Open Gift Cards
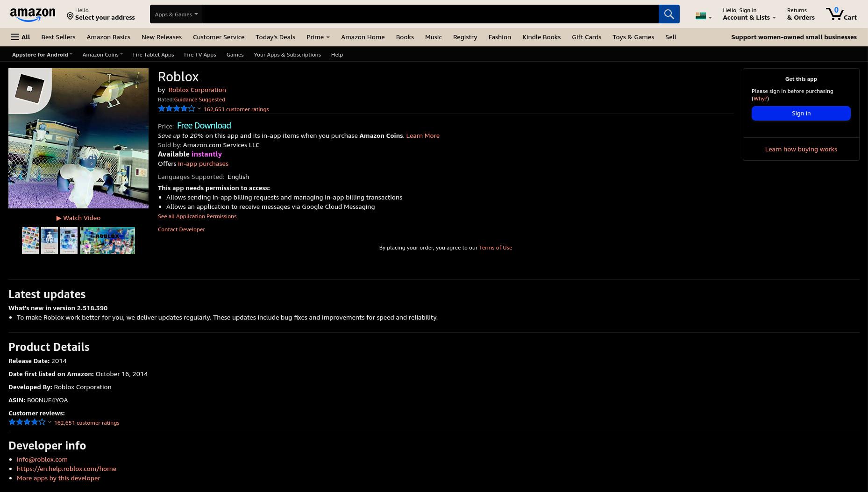 pos(587,37)
